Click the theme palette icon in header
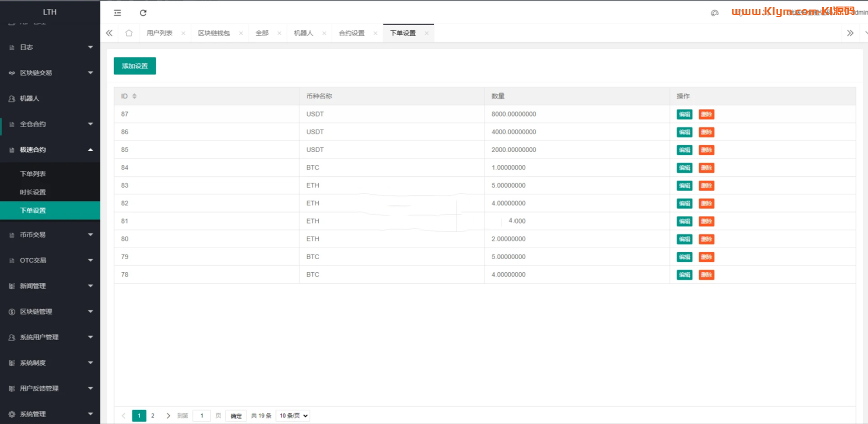This screenshot has height=424, width=868. click(714, 13)
